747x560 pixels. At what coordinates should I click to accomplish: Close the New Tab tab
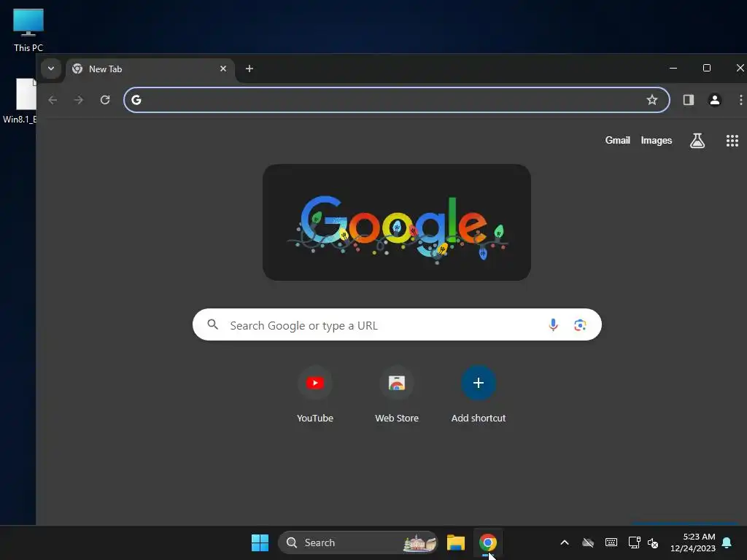point(223,69)
